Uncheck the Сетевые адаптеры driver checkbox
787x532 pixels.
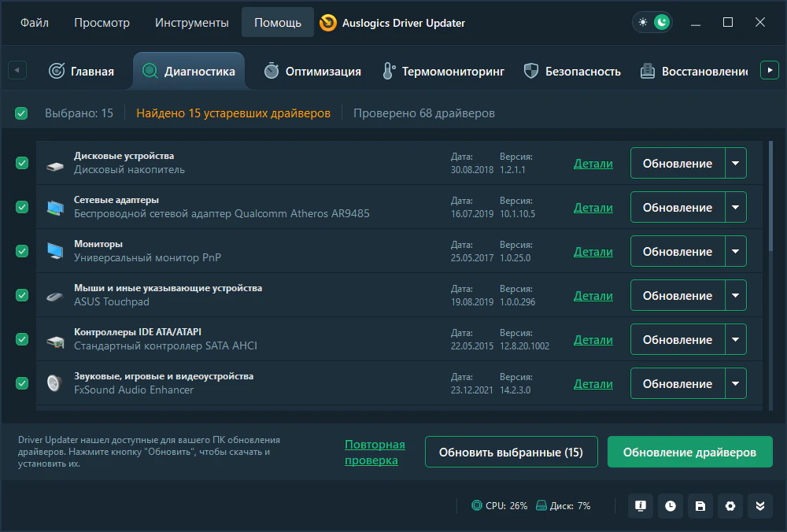click(x=22, y=207)
